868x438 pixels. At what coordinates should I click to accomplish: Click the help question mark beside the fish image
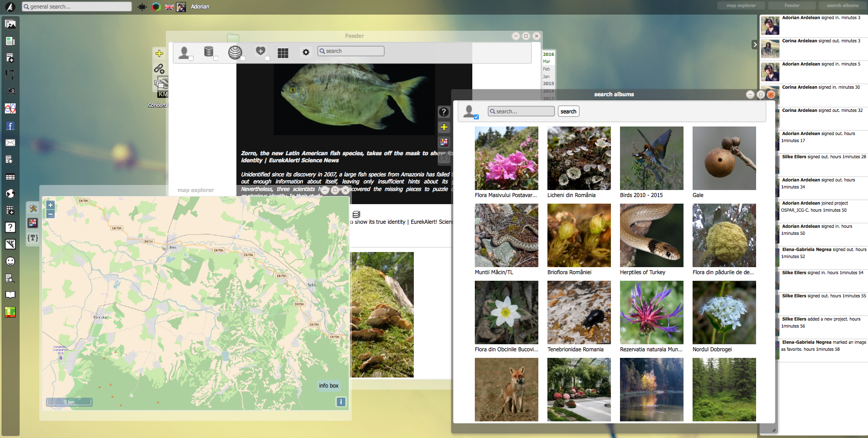point(444,112)
